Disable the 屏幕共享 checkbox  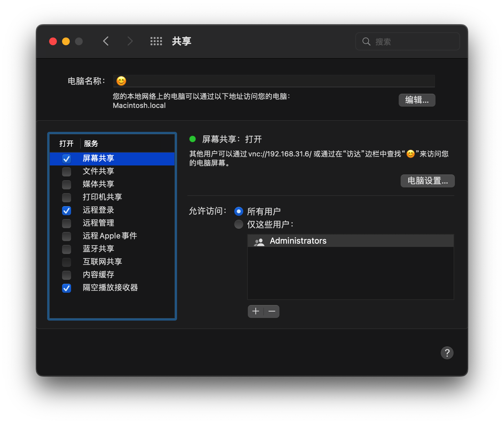(x=67, y=159)
